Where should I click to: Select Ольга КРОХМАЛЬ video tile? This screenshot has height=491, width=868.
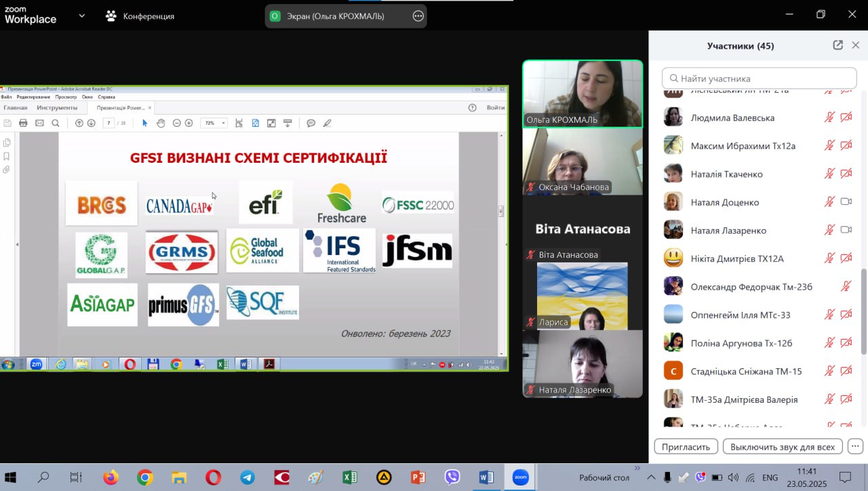(583, 94)
